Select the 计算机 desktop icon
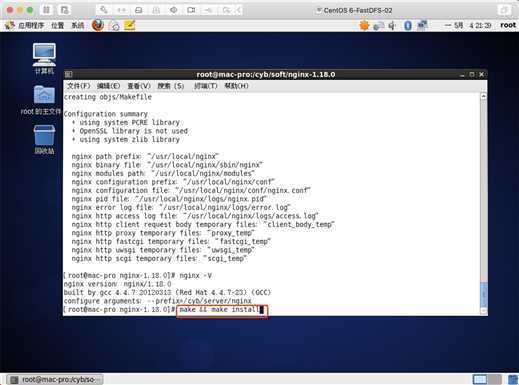Viewport: 519px width, 385px height. point(44,58)
